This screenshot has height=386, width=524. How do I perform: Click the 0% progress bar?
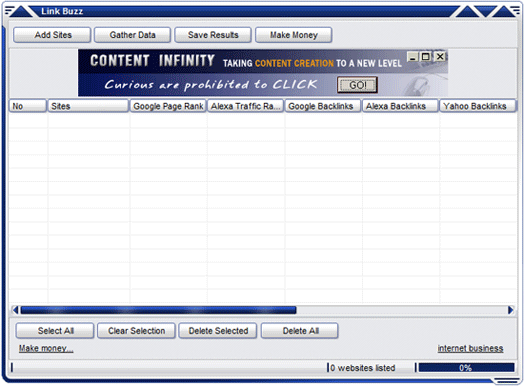(466, 368)
